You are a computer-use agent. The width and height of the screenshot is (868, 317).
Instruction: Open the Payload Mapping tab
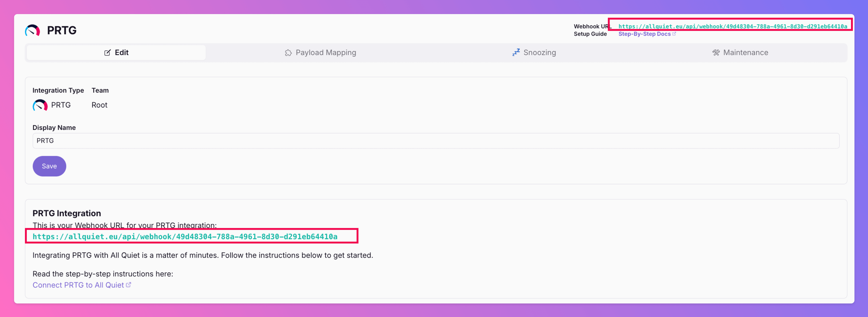[x=320, y=53]
